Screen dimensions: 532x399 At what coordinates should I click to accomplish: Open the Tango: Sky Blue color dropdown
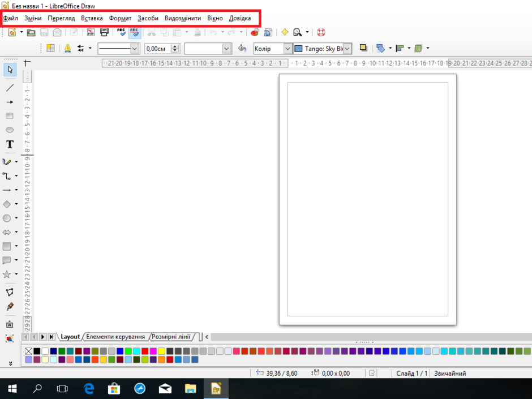point(323,49)
